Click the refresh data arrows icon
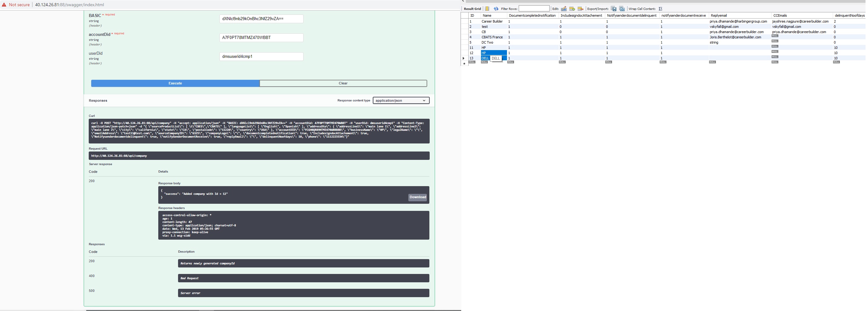The width and height of the screenshot is (868, 316). click(x=496, y=9)
